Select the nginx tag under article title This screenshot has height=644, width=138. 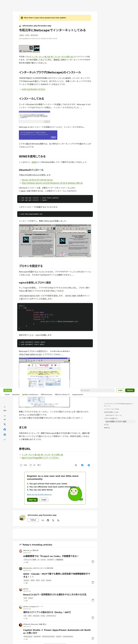tap(21, 35)
